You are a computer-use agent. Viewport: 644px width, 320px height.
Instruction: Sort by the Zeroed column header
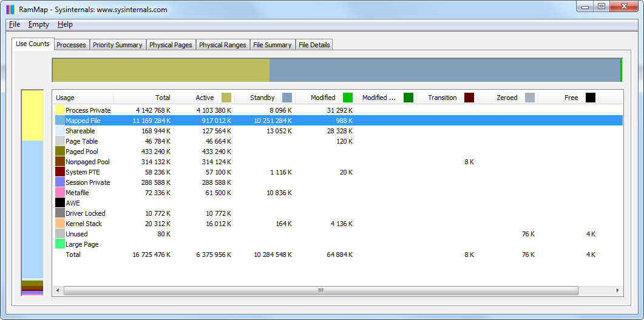point(508,98)
